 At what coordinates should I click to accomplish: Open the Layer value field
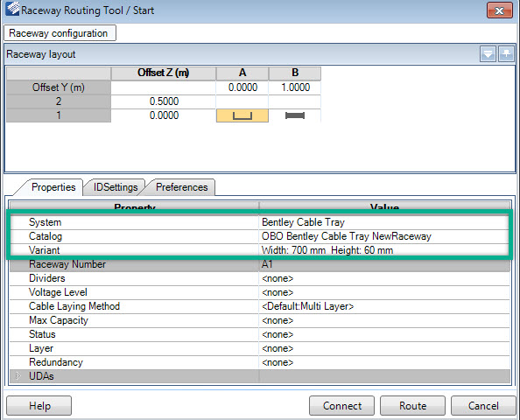(x=383, y=348)
